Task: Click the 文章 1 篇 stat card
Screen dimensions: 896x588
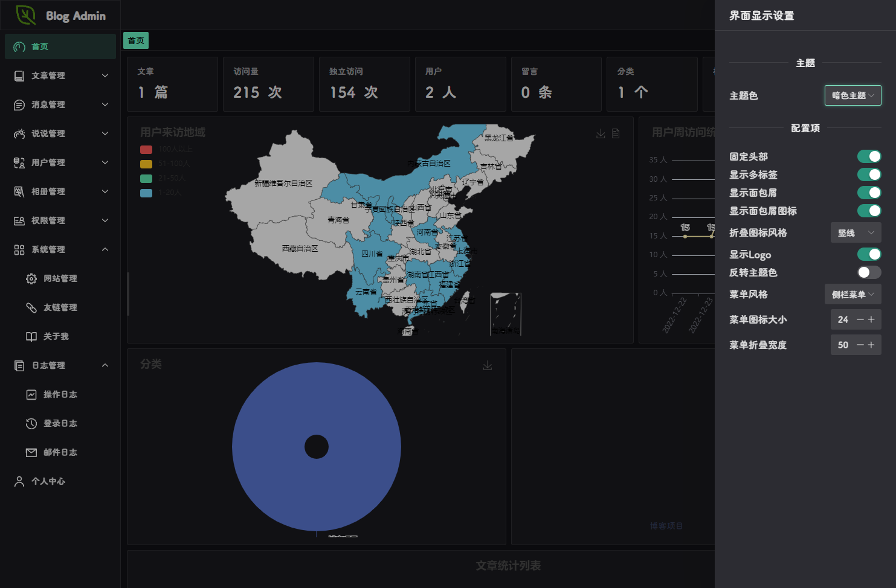Action: tap(172, 84)
